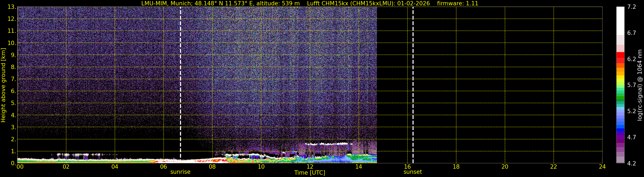
Task: Click the colorbar value 6.7
Action: pyautogui.click(x=632, y=33)
